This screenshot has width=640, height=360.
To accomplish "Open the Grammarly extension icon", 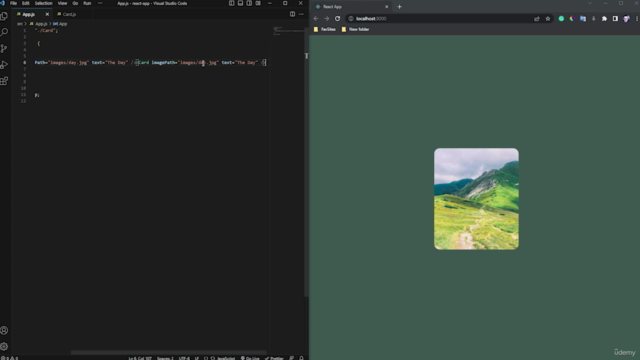I will click(561, 19).
